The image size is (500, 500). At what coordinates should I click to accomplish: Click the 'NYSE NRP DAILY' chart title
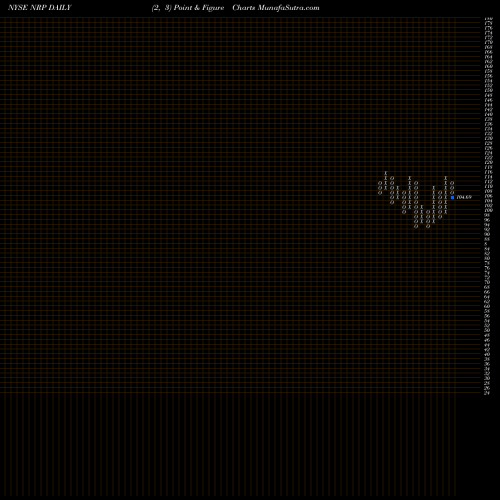pyautogui.click(x=40, y=8)
